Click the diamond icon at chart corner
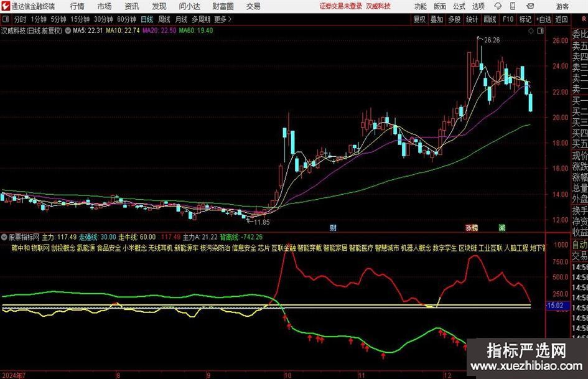 (x=531, y=31)
